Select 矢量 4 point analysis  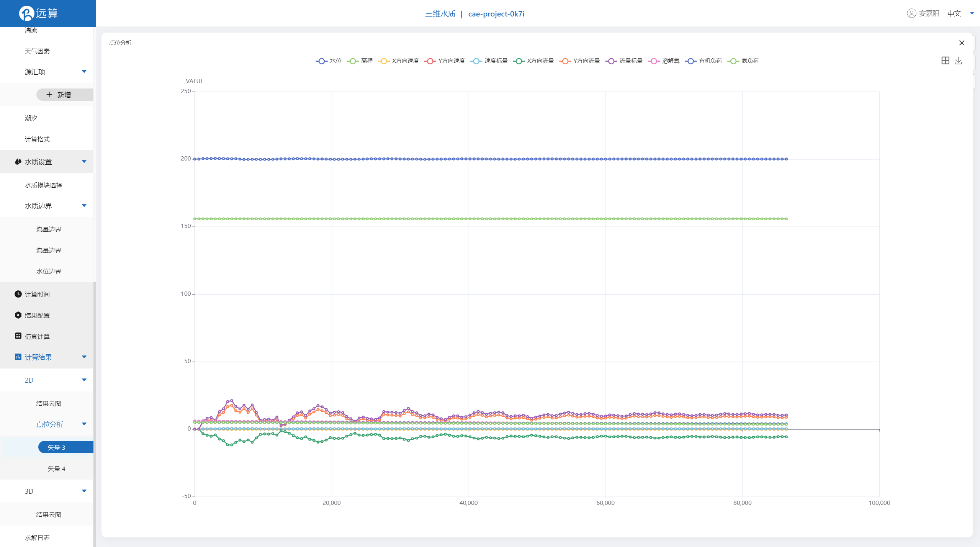(x=56, y=468)
